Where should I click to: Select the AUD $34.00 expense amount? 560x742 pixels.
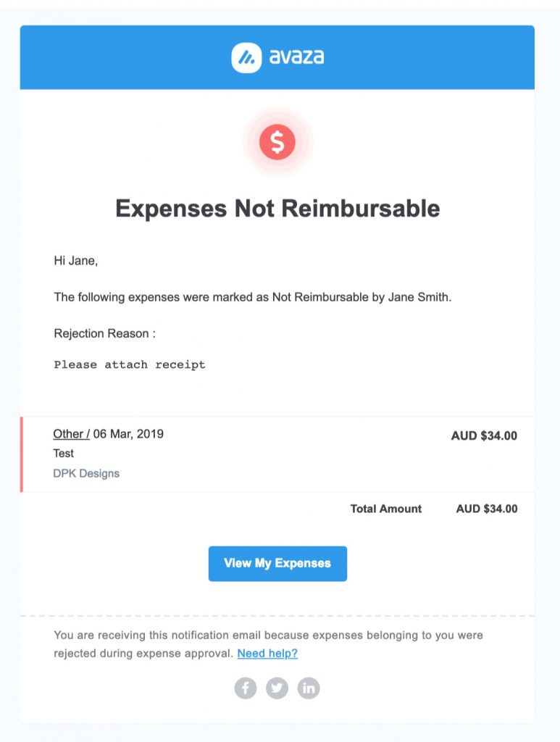[x=483, y=433]
